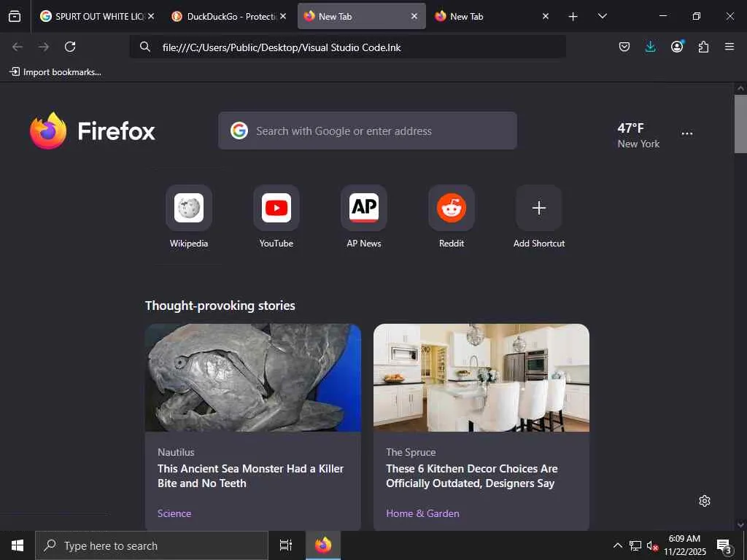747x560 pixels.
Task: Open the Home & Garden topic link
Action: (x=422, y=513)
